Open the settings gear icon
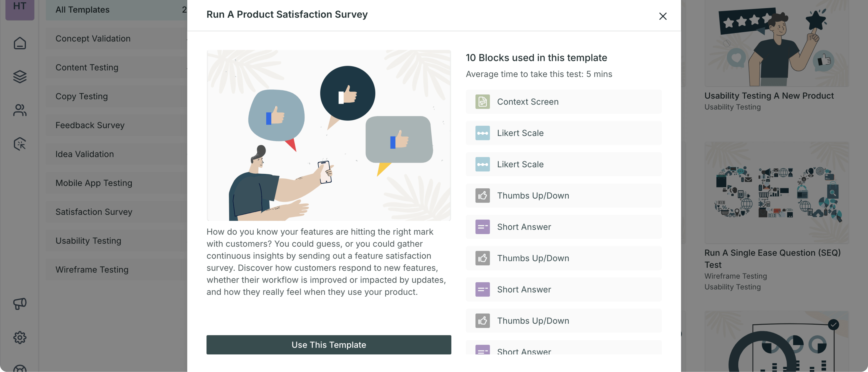The image size is (868, 372). click(x=20, y=337)
